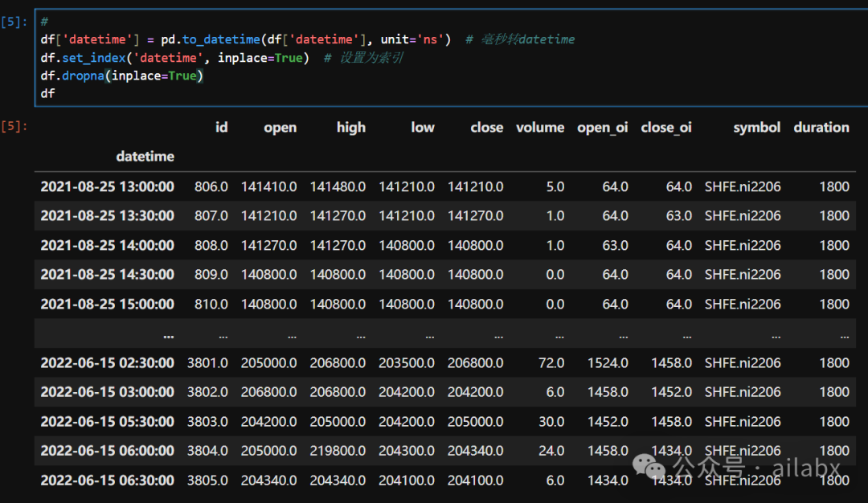Click duration 1800 in the 14:00:00 row
868x503 pixels.
(x=834, y=245)
